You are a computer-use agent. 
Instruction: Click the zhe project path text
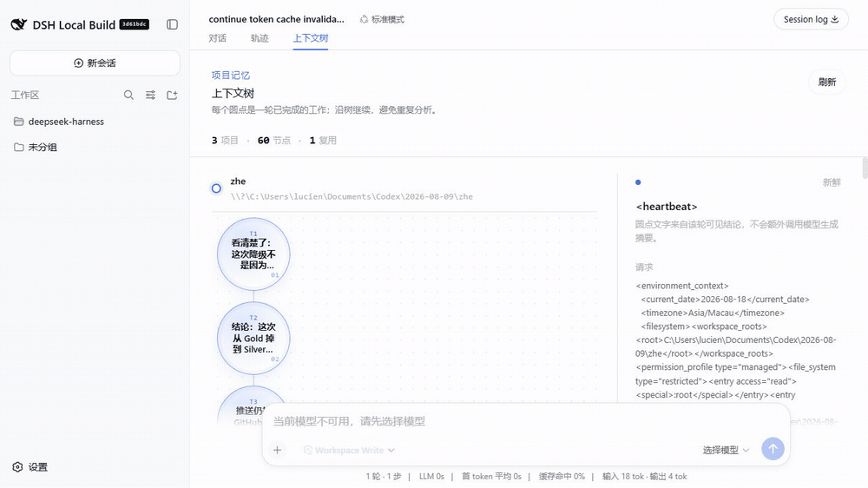[352, 196]
